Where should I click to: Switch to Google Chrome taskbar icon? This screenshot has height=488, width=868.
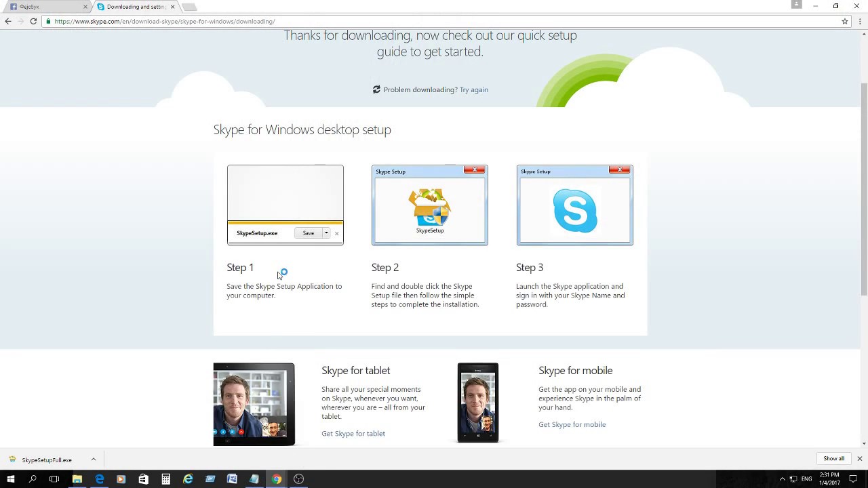[x=277, y=479]
